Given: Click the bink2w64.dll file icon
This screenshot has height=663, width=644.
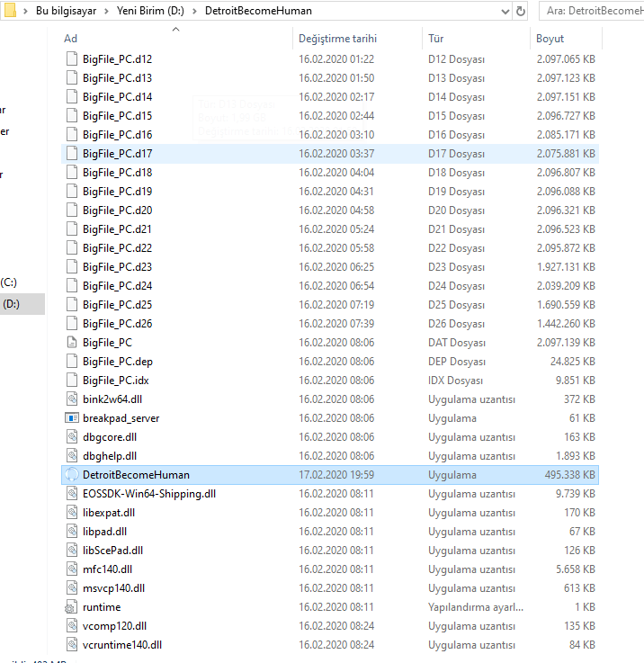Looking at the screenshot, I should tap(72, 399).
